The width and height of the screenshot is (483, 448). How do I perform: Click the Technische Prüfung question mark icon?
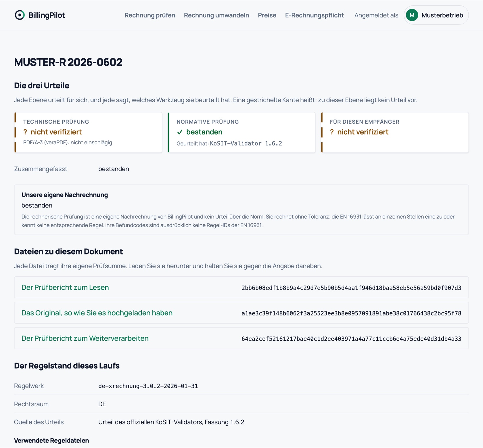(25, 132)
